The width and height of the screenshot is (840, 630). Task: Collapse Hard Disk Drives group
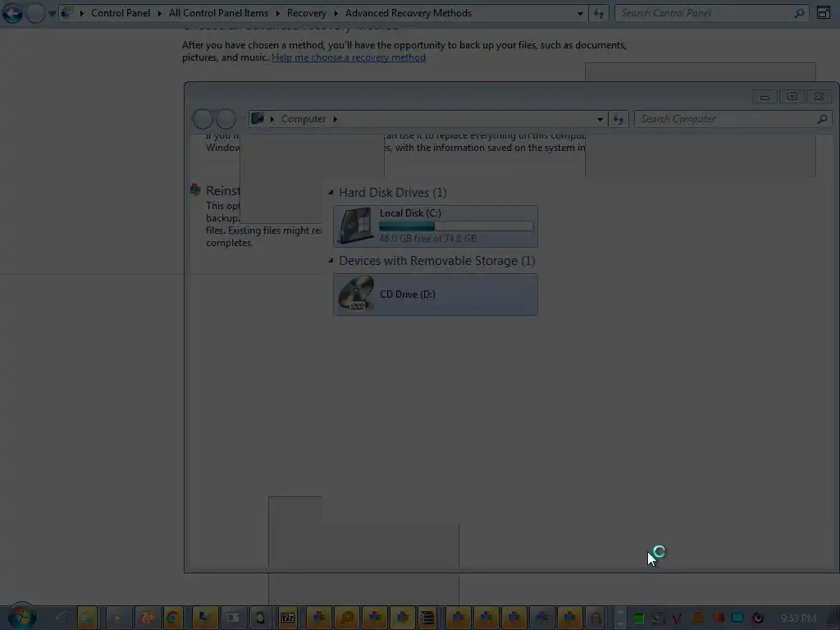click(331, 192)
